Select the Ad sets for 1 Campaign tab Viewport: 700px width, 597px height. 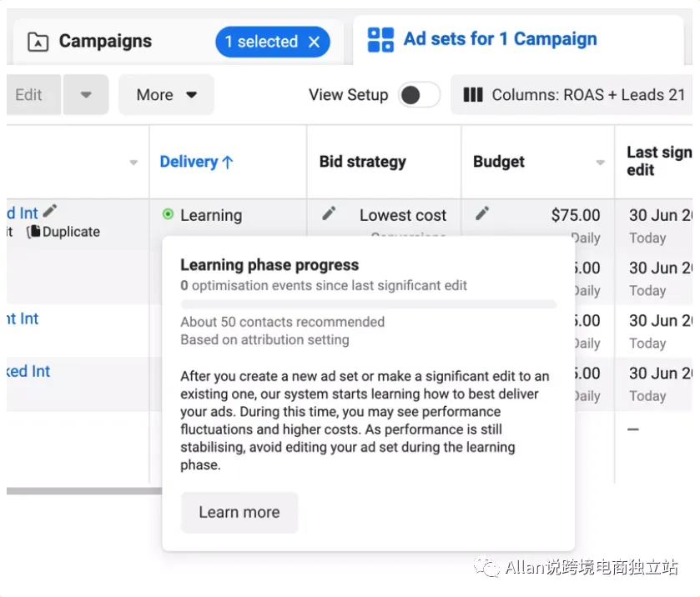click(500, 39)
